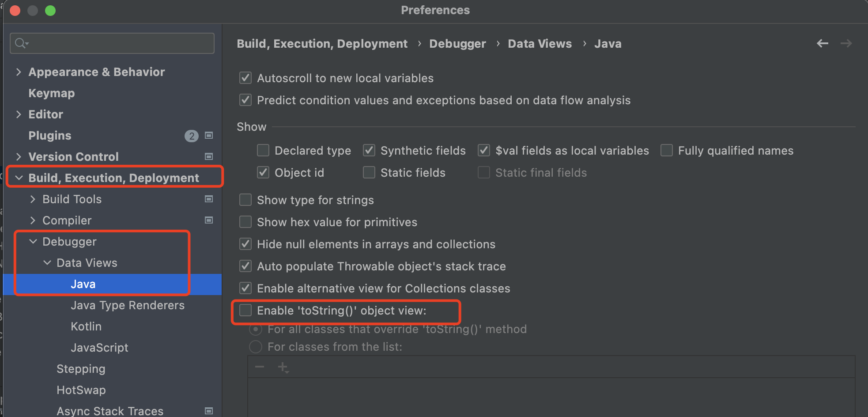868x417 pixels.
Task: Toggle Show hex value for primitives
Action: (245, 222)
